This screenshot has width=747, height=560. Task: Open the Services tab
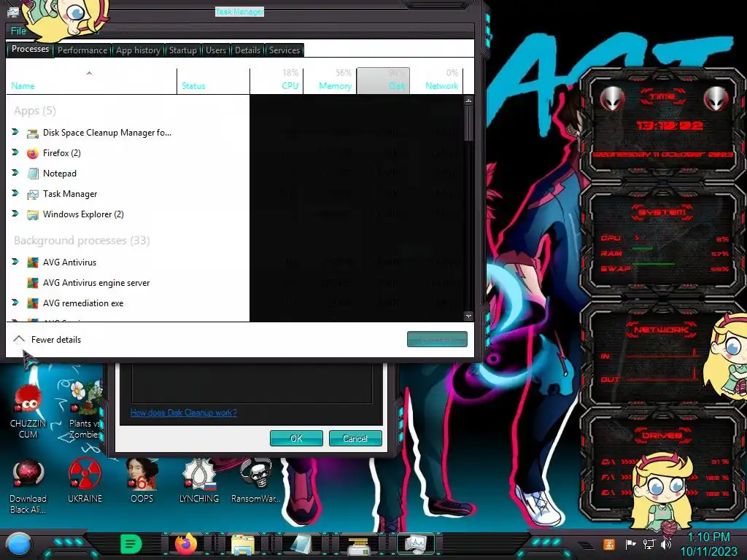point(285,50)
